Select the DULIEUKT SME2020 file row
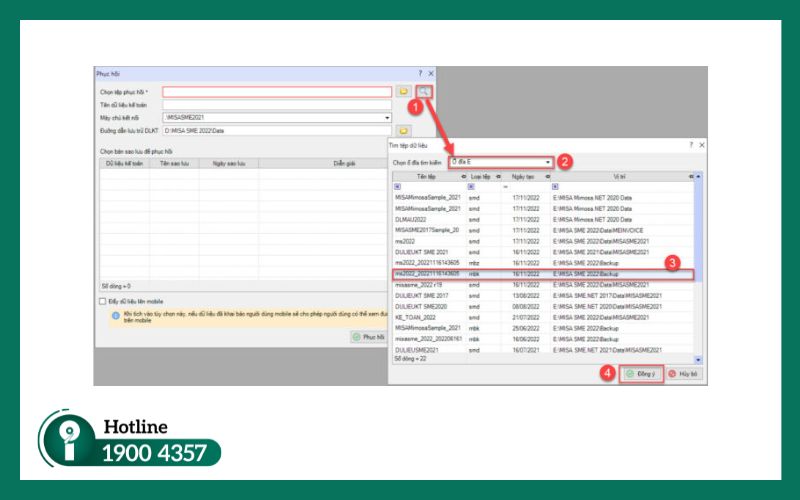Screen dimensions: 800x500 click(543, 307)
